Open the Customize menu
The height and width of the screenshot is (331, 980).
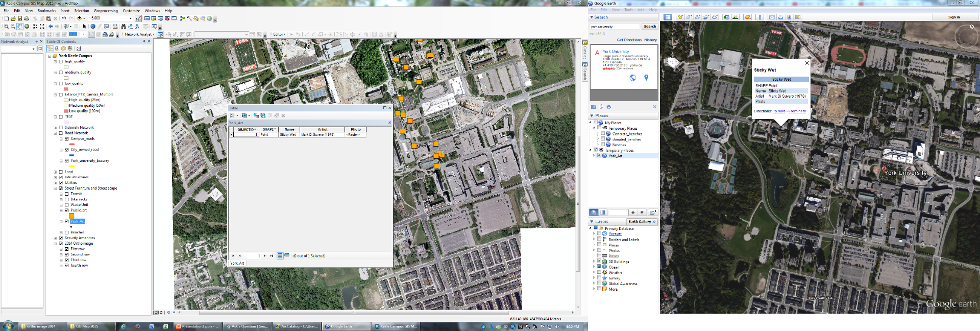[x=131, y=10]
